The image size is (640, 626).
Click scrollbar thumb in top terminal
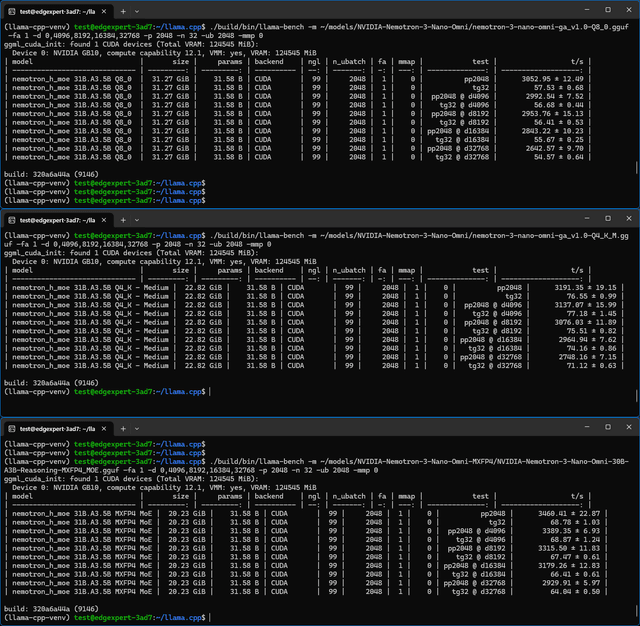tap(636, 167)
